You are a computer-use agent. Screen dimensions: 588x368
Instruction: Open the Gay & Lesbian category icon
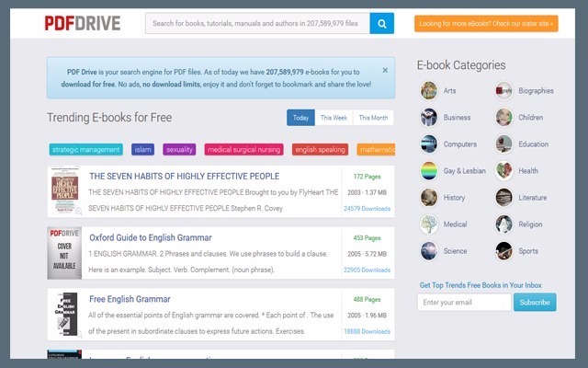click(429, 170)
